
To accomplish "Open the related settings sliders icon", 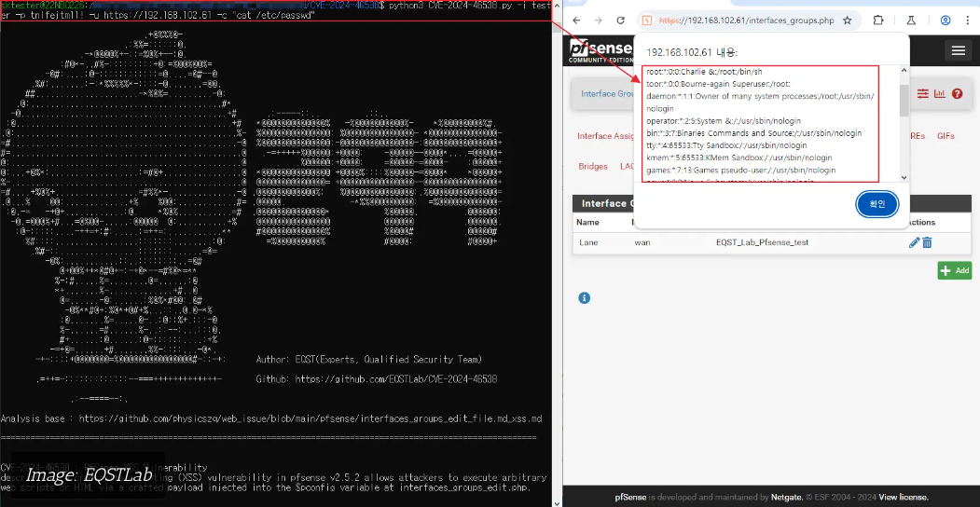I will pos(923,93).
